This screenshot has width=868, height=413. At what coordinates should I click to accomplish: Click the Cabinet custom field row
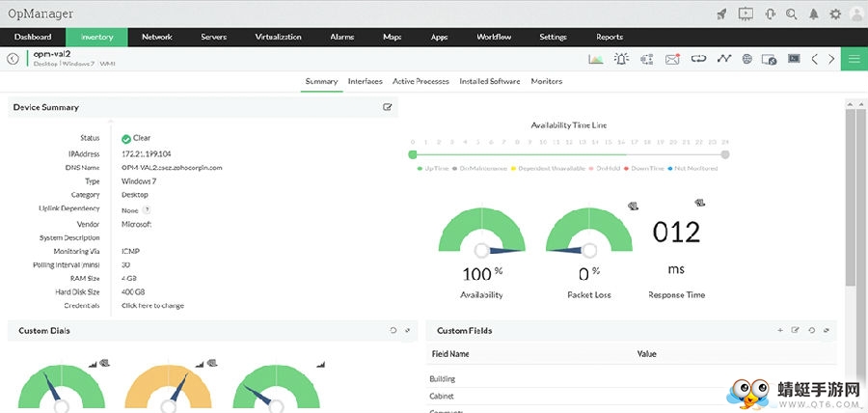(631, 397)
